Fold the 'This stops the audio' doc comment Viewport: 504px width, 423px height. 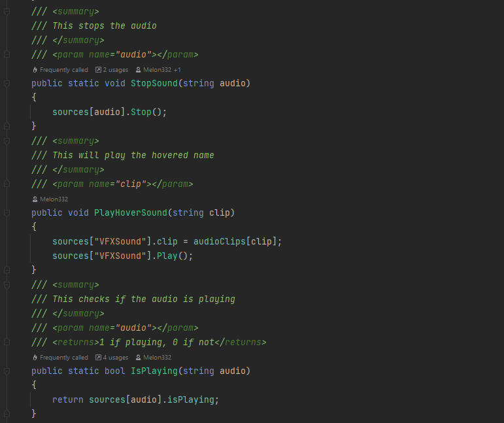pyautogui.click(x=7, y=12)
